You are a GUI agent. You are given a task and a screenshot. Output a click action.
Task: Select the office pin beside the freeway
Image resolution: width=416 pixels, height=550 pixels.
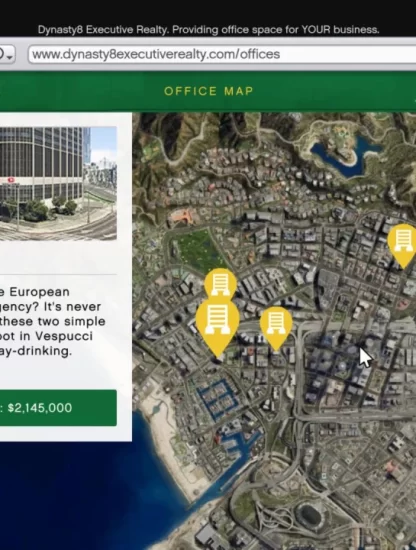click(276, 326)
